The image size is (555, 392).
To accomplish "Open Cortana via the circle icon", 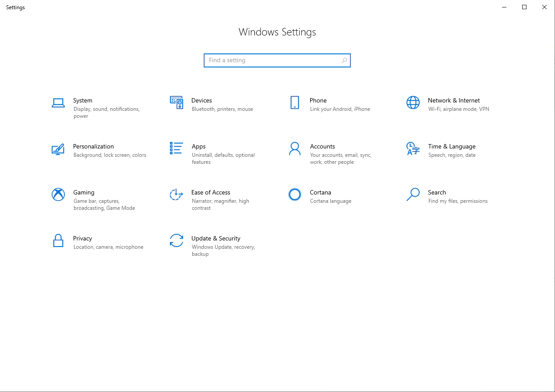I will pos(294,194).
